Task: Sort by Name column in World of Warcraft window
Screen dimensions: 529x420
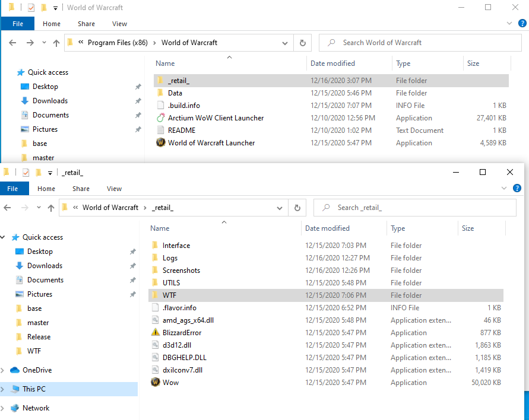Action: 230,63
